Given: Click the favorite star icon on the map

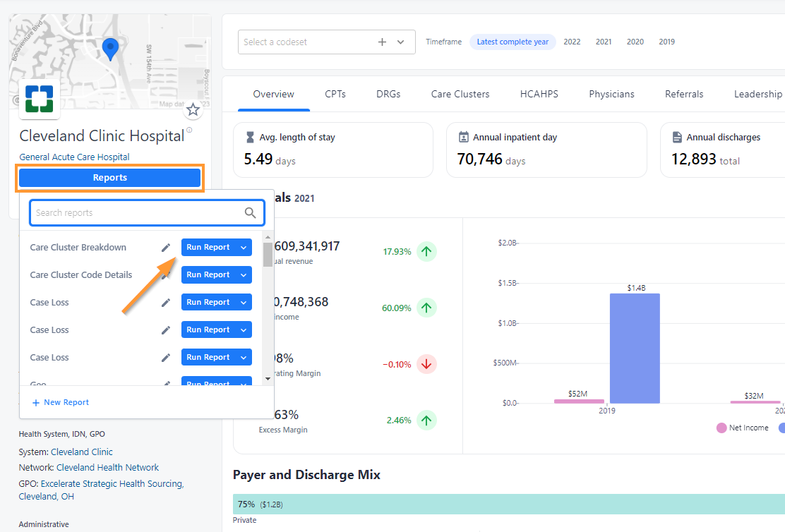Looking at the screenshot, I should pos(193,109).
